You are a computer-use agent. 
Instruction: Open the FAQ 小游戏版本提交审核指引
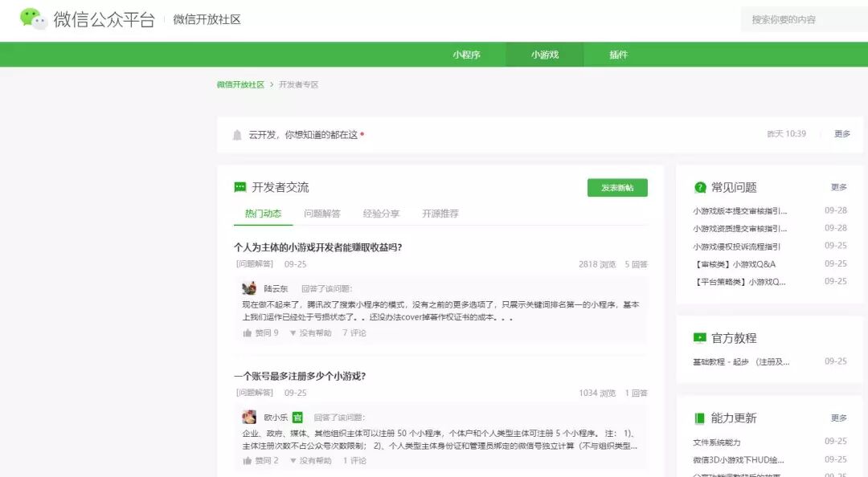739,211
